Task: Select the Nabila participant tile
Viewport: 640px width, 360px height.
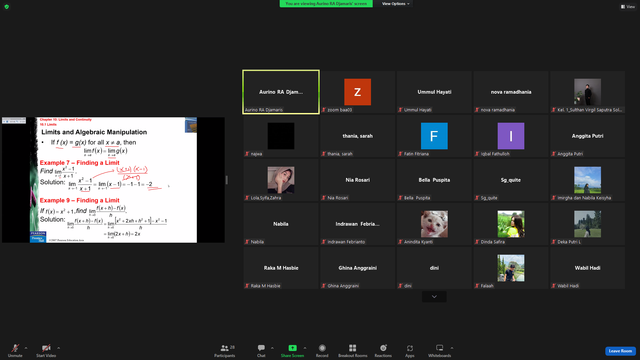Action: pyautogui.click(x=281, y=224)
